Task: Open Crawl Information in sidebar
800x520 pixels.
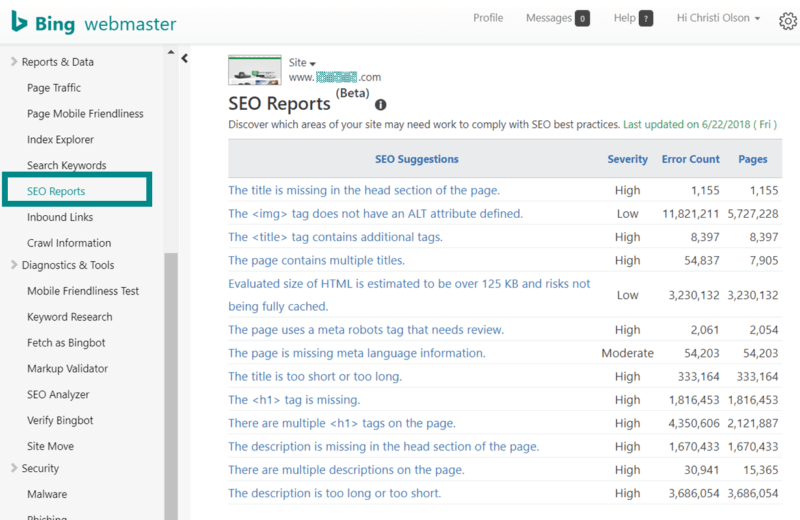Action: click(x=69, y=243)
